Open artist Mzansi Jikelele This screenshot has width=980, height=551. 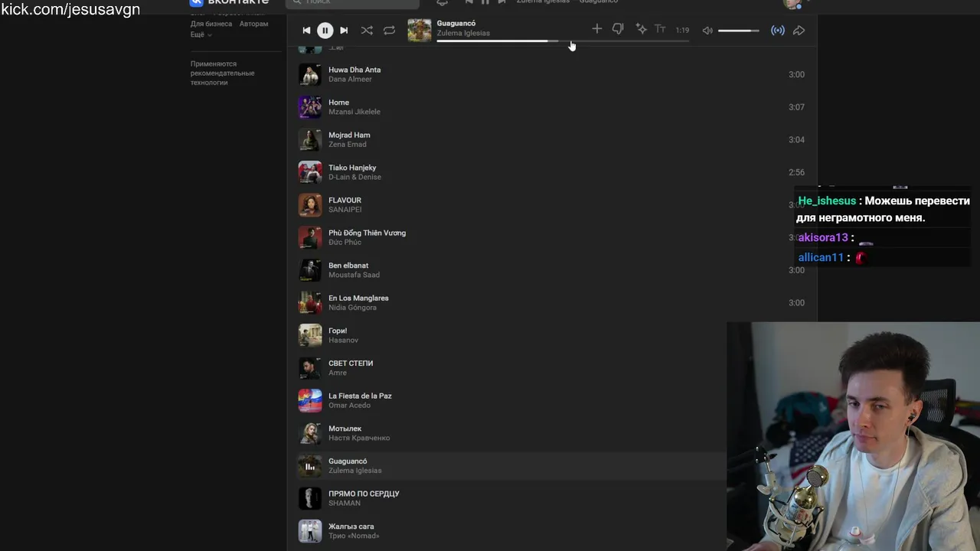point(354,112)
